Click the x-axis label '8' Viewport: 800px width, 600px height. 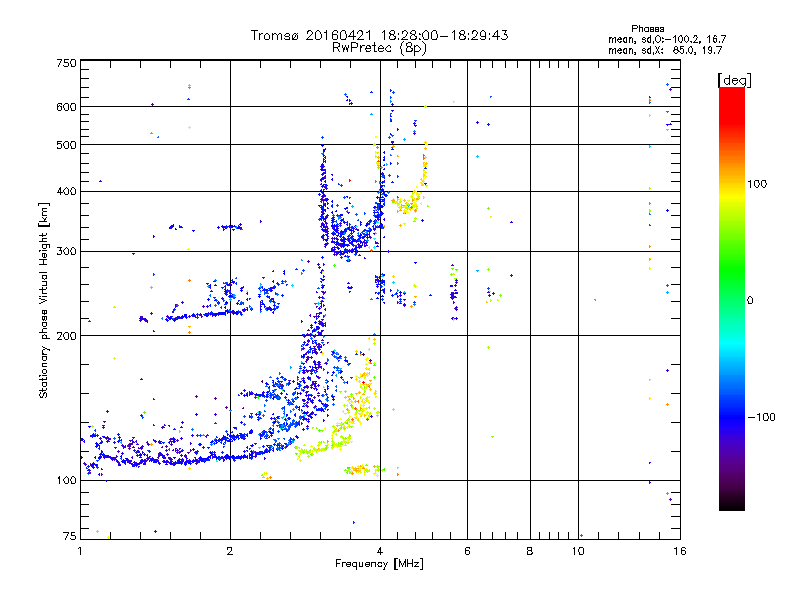(530, 551)
